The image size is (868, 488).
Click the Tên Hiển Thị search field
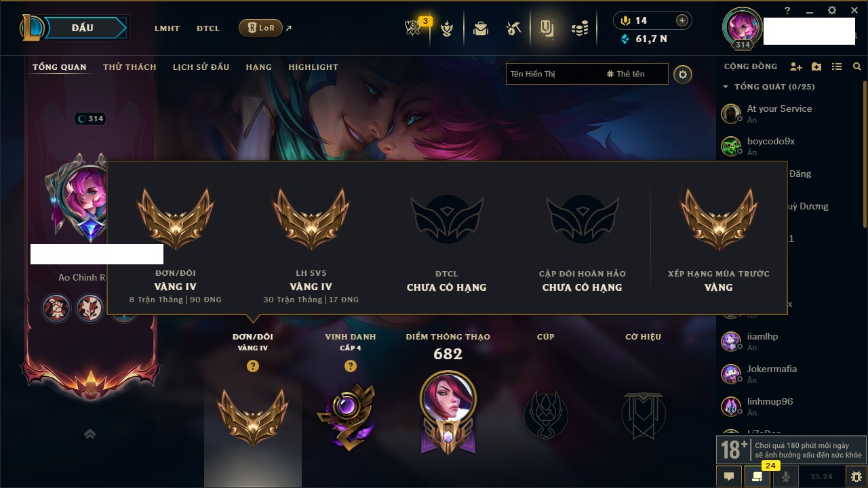pos(555,74)
